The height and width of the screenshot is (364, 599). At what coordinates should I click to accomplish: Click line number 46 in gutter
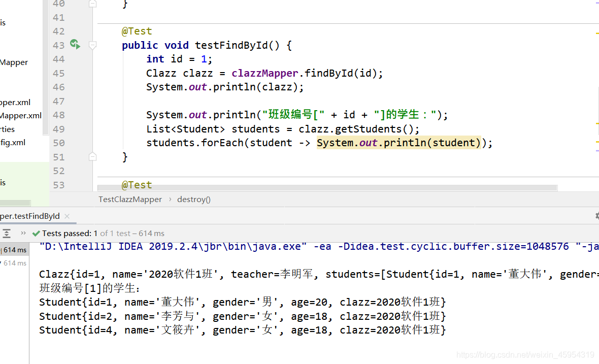pyautogui.click(x=58, y=87)
